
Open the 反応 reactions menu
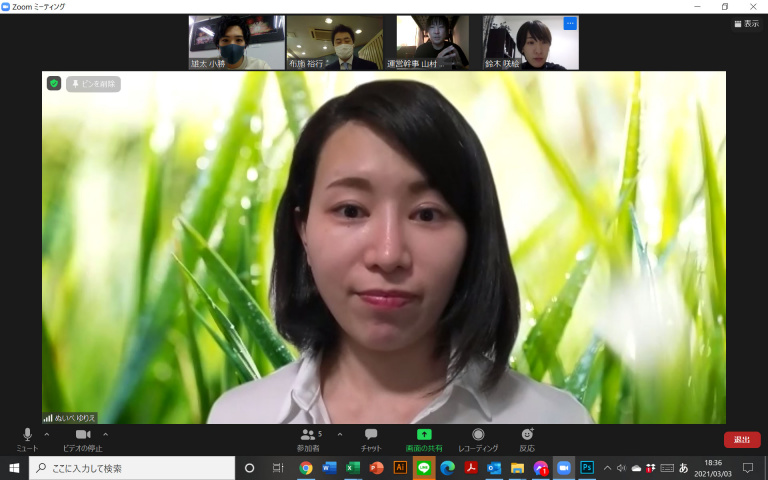click(527, 435)
